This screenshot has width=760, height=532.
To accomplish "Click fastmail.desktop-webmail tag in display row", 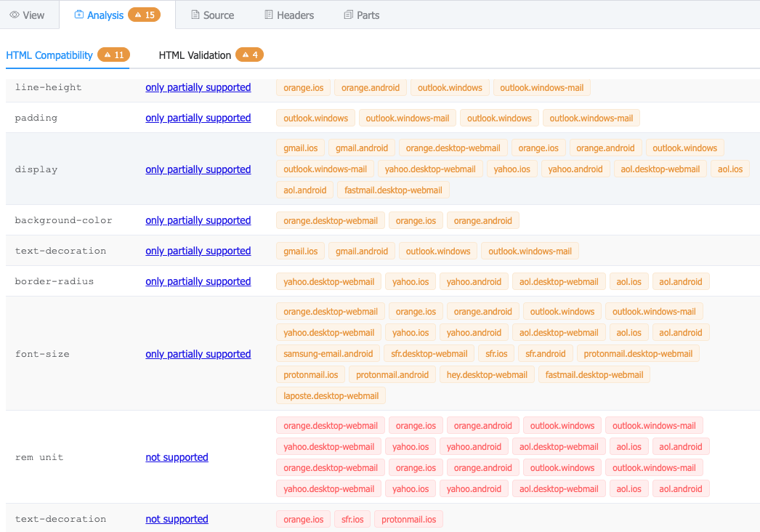I will click(393, 190).
